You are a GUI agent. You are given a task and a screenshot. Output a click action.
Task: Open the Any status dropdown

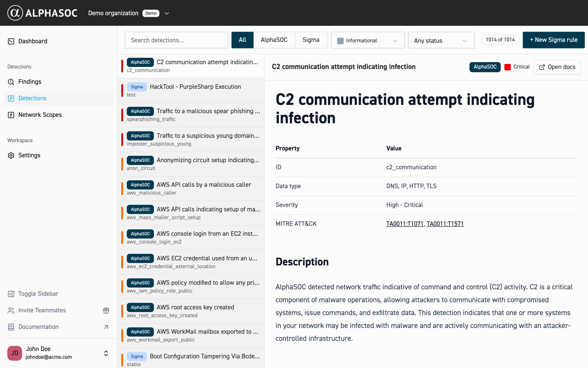point(441,40)
